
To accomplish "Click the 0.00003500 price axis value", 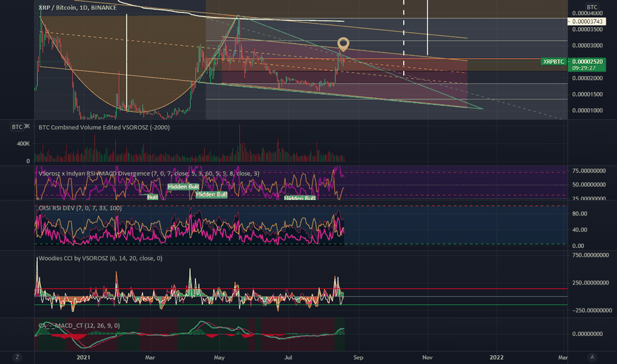I will coord(587,30).
